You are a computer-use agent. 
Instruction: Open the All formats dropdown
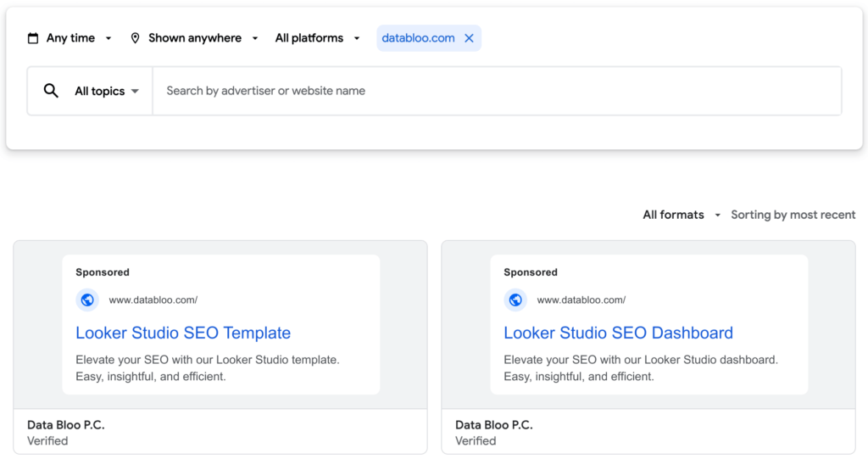click(x=682, y=215)
